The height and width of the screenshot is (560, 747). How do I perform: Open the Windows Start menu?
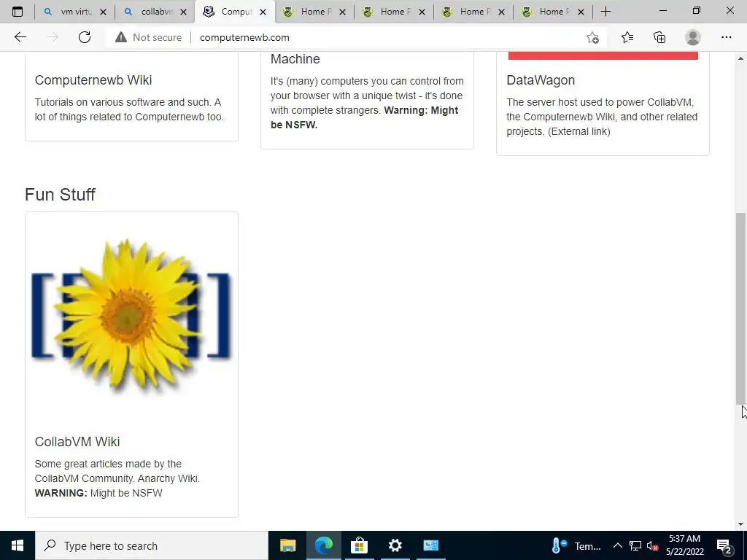(18, 545)
